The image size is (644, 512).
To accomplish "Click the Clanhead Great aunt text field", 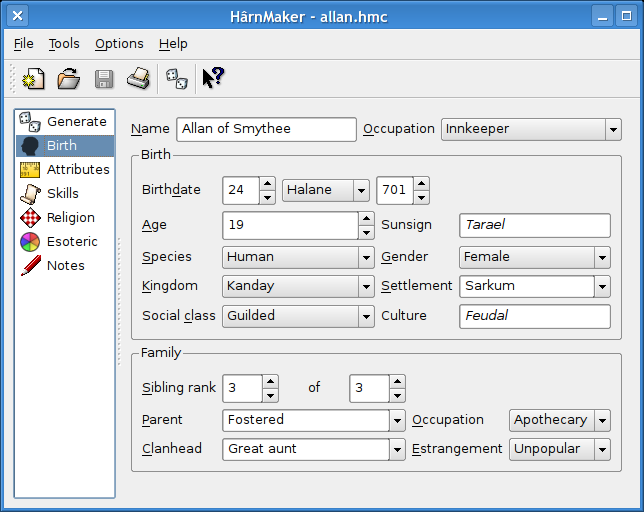I will 306,450.
